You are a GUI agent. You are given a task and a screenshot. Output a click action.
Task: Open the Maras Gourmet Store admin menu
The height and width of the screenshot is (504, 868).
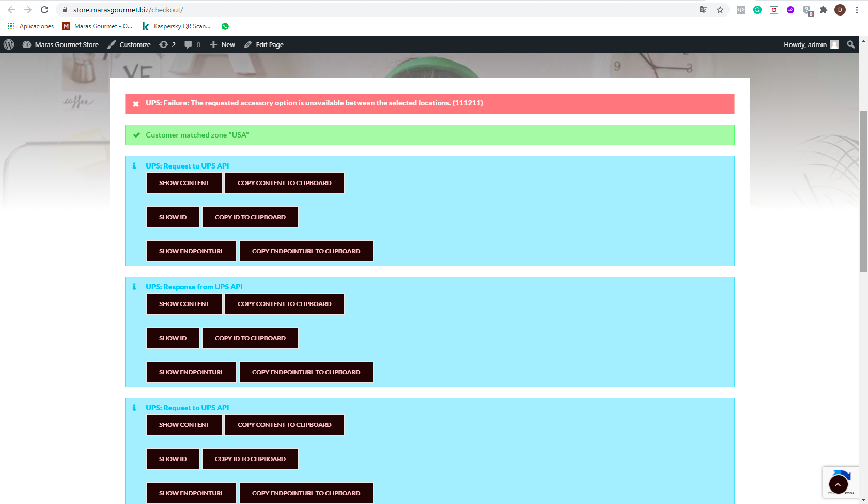pos(60,44)
